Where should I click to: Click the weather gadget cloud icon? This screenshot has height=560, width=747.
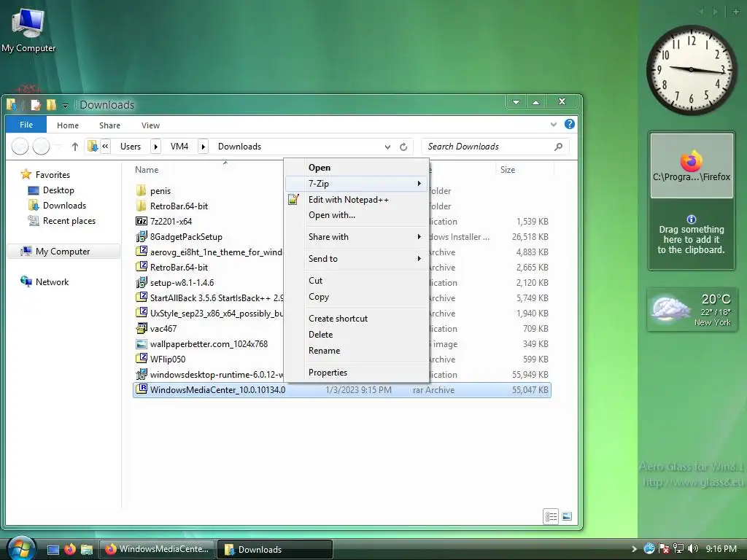pyautogui.click(x=671, y=310)
